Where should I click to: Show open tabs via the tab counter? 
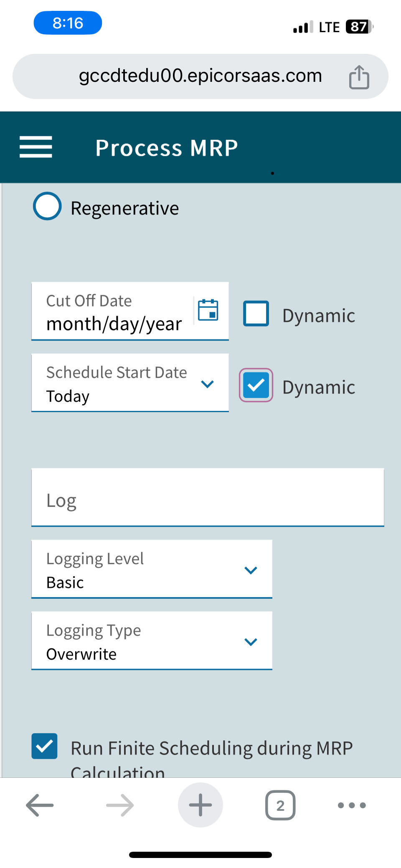tap(280, 805)
